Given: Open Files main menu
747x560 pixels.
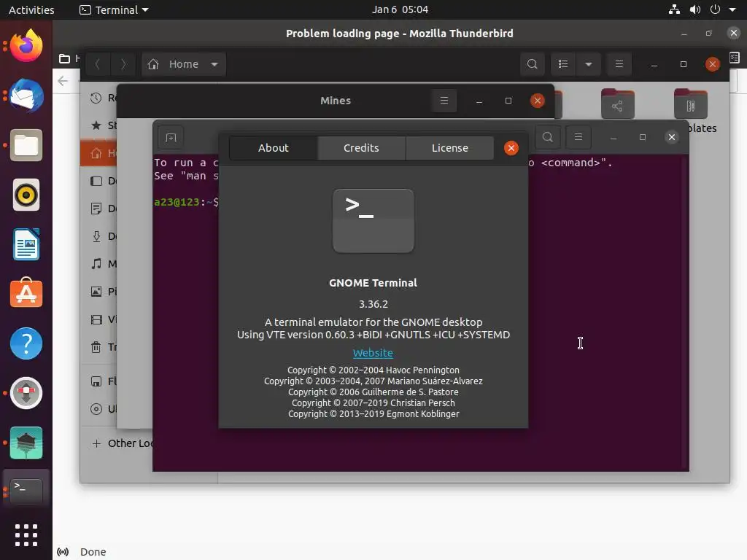Looking at the screenshot, I should (x=619, y=64).
